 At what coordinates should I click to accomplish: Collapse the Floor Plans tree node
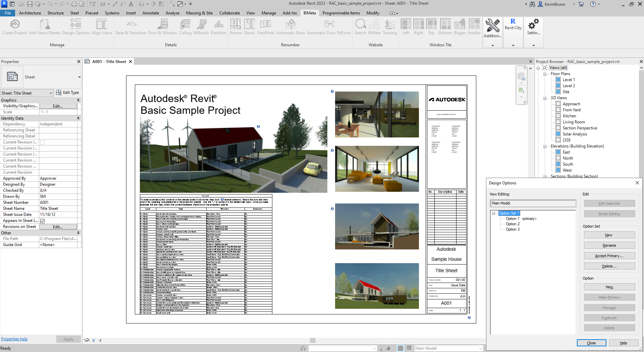[545, 74]
